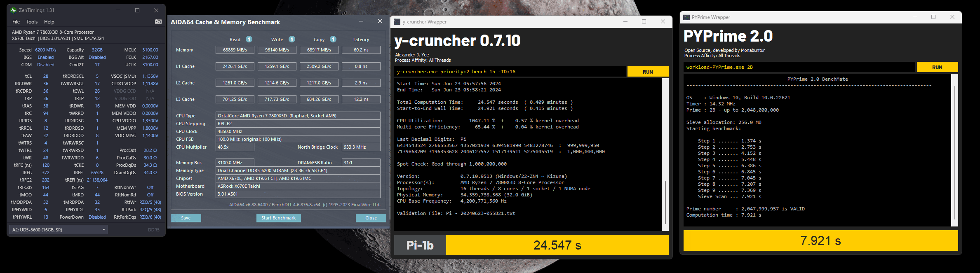The height and width of the screenshot is (273, 980).
Task: Click the Total Computation Time line
Action: click(485, 102)
